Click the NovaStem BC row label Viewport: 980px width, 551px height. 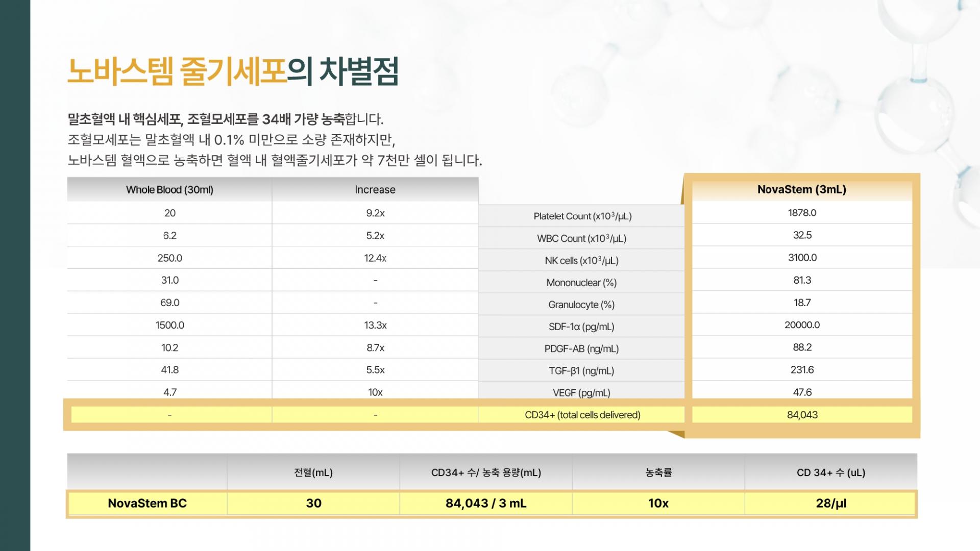tap(147, 504)
